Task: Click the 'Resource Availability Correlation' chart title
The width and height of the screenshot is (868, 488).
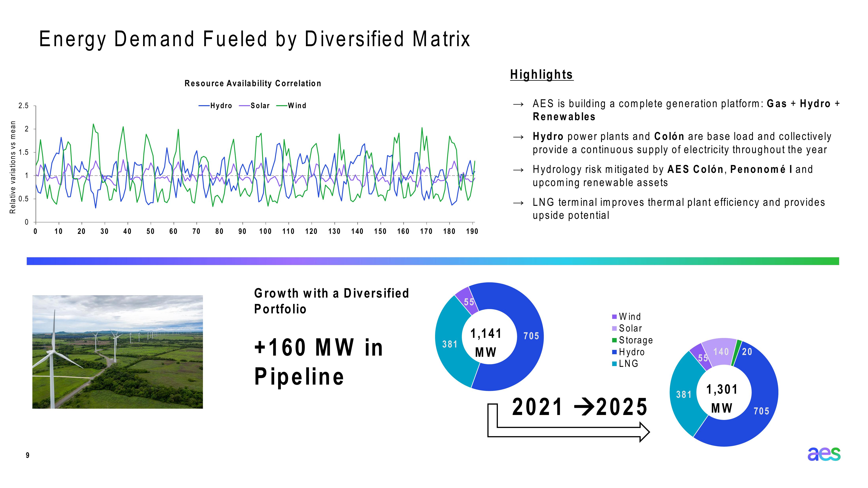Action: tap(253, 83)
